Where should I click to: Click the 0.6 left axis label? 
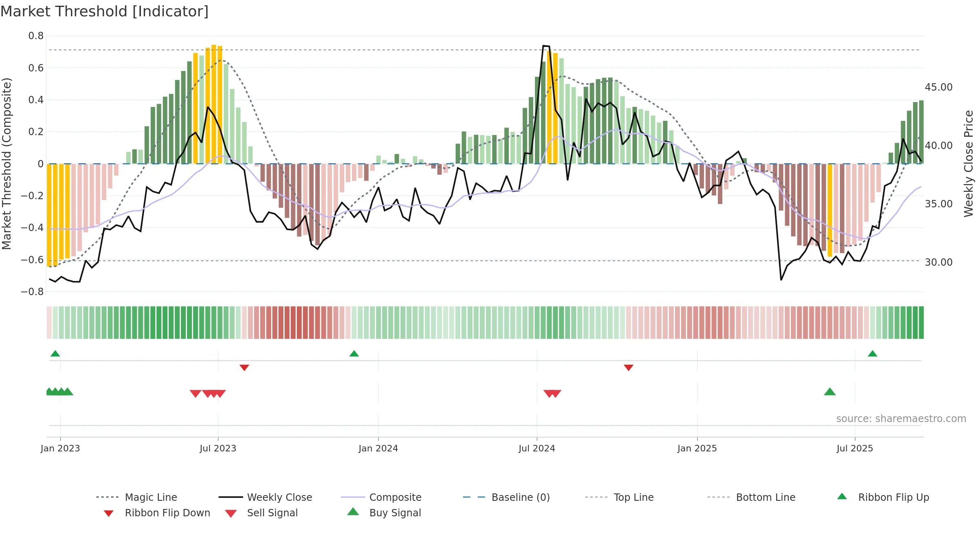coord(36,68)
